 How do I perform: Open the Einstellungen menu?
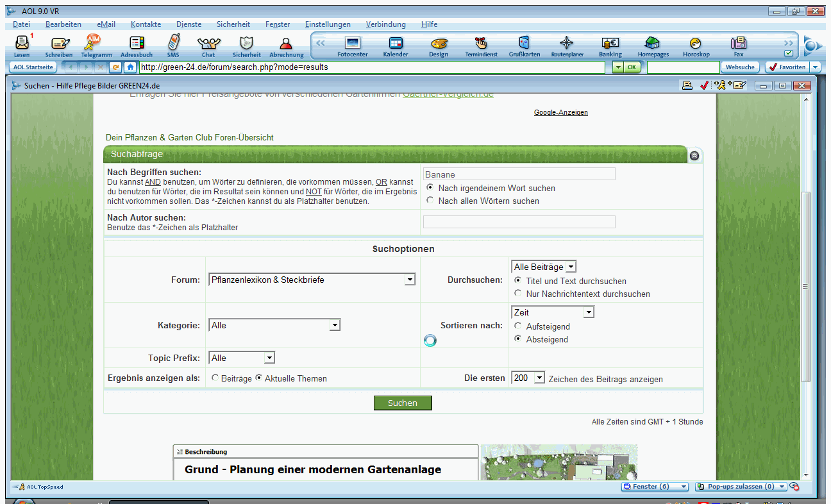tap(328, 24)
